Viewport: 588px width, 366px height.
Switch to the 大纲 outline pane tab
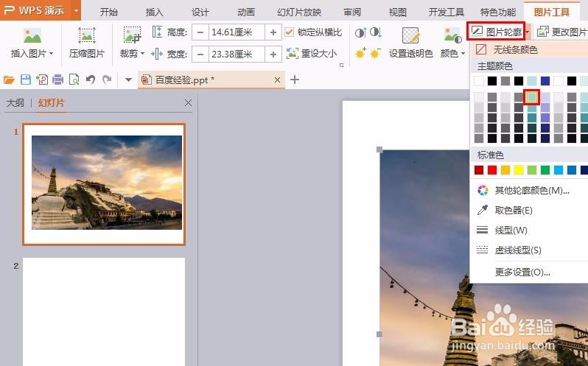(x=15, y=102)
